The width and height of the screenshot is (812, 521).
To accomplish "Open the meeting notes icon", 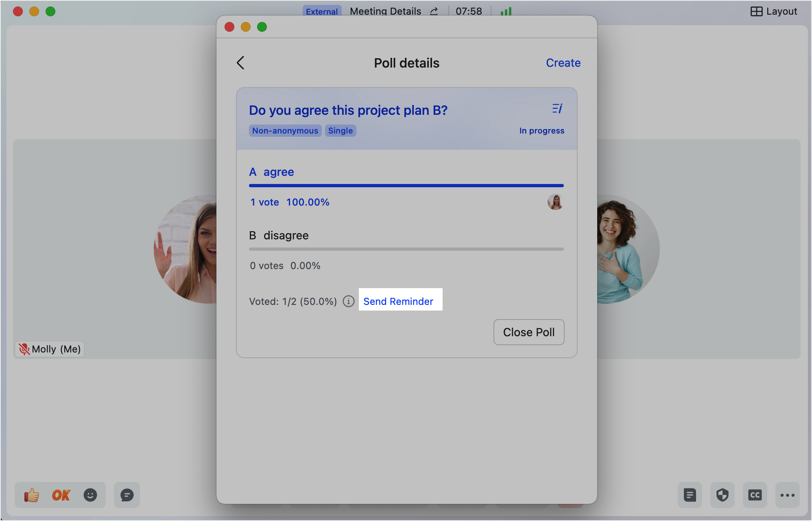I will (x=690, y=495).
